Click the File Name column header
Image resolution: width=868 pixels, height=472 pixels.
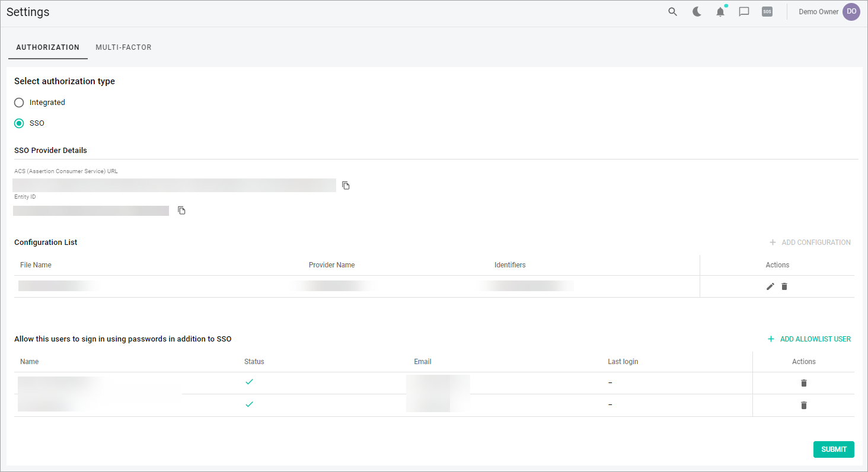pos(36,265)
